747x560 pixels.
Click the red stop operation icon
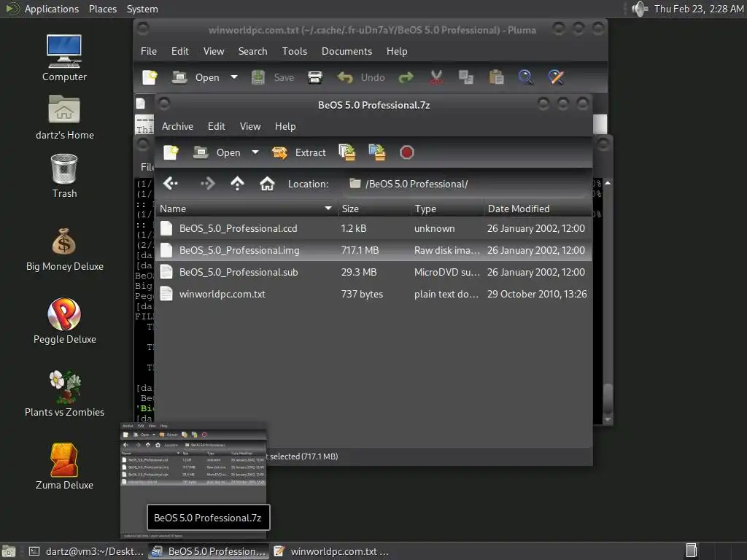406,152
